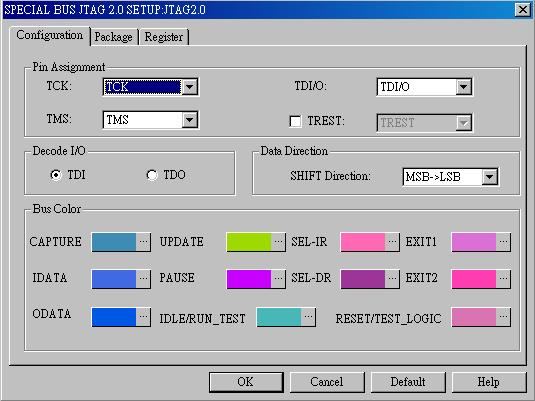Expand the TCK pin dropdown
Screen dimensions: 535x401
(x=190, y=87)
